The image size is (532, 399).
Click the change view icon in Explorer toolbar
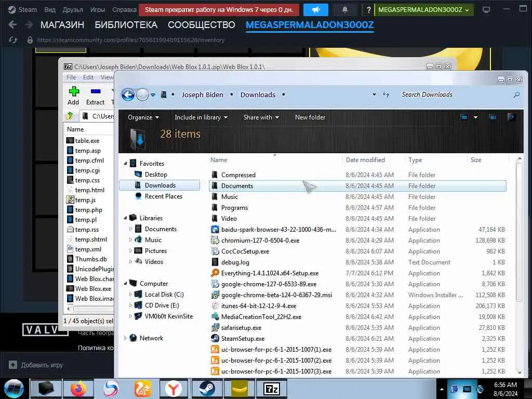(464, 117)
